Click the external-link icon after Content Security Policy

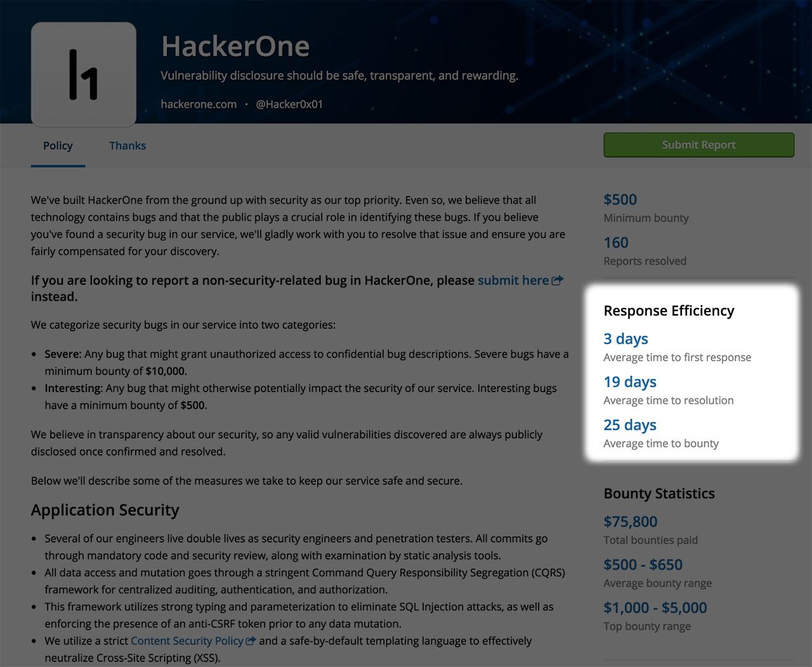coord(250,641)
